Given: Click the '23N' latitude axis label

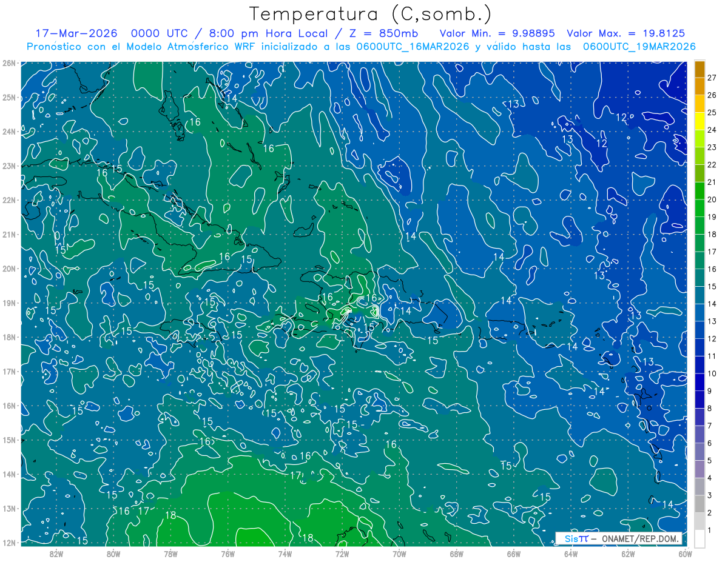Looking at the screenshot, I should click(x=8, y=166).
